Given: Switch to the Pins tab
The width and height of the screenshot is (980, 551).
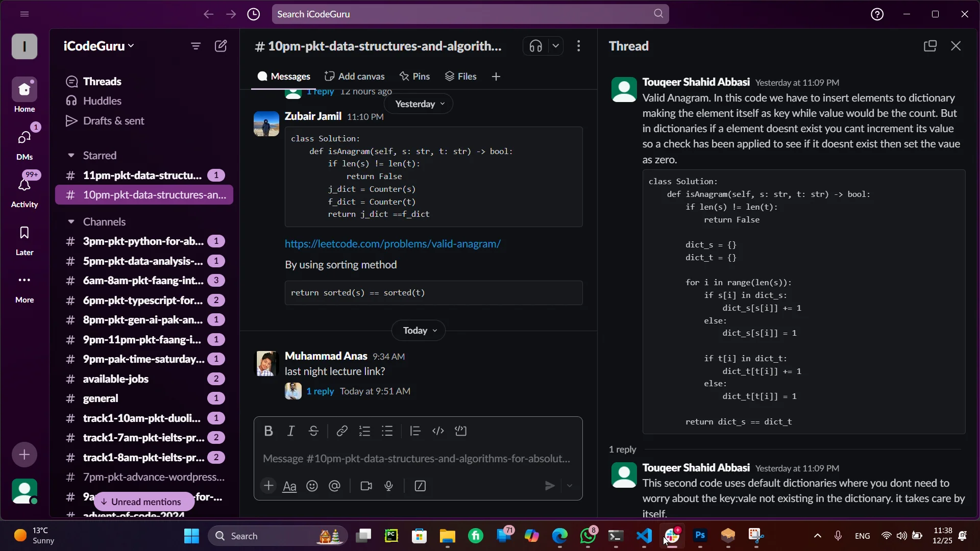Looking at the screenshot, I should pos(414,77).
